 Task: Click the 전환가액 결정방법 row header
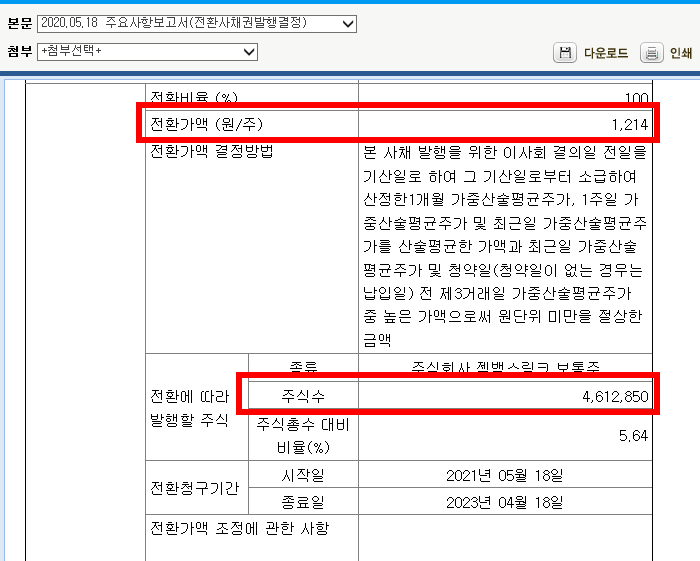point(211,152)
